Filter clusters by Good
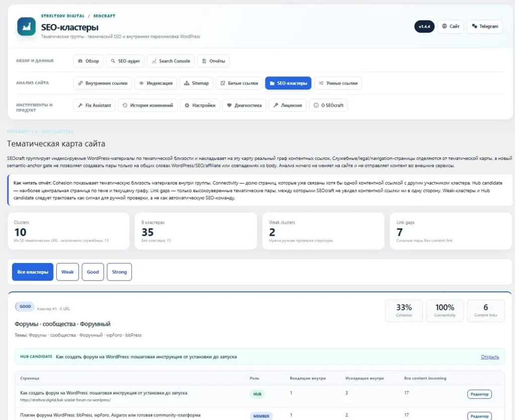Screen dimensions: 515x420 pyautogui.click(x=93, y=272)
